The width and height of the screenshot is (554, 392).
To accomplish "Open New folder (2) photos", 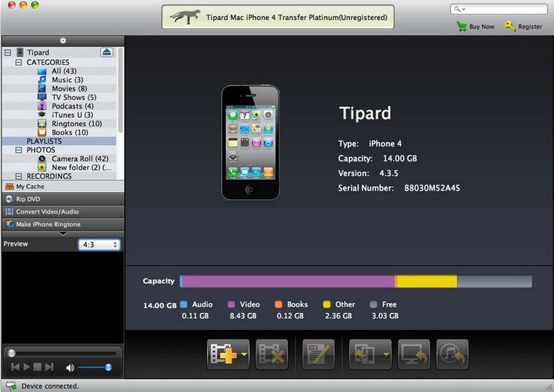I will (x=82, y=168).
